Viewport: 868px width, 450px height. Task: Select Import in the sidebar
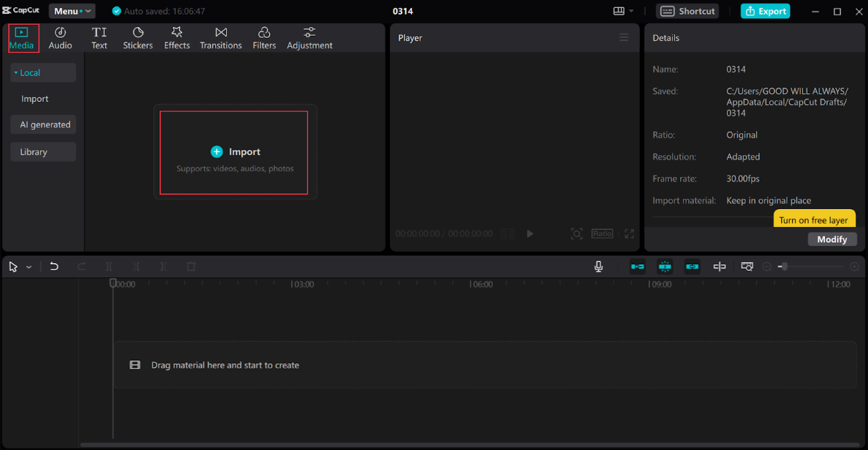(x=35, y=98)
